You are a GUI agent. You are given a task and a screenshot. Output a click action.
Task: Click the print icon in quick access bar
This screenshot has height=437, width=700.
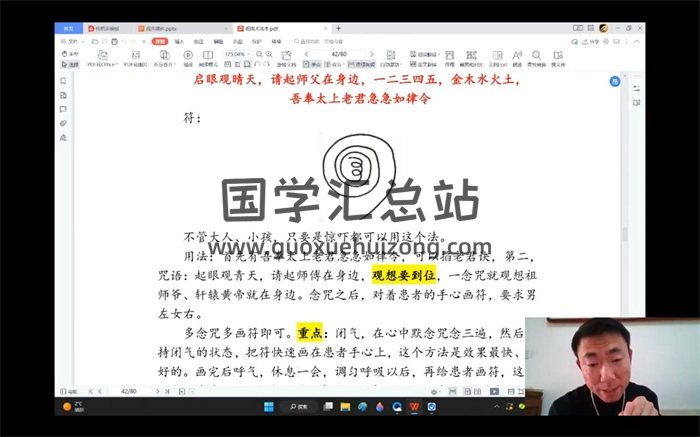[x=114, y=42]
